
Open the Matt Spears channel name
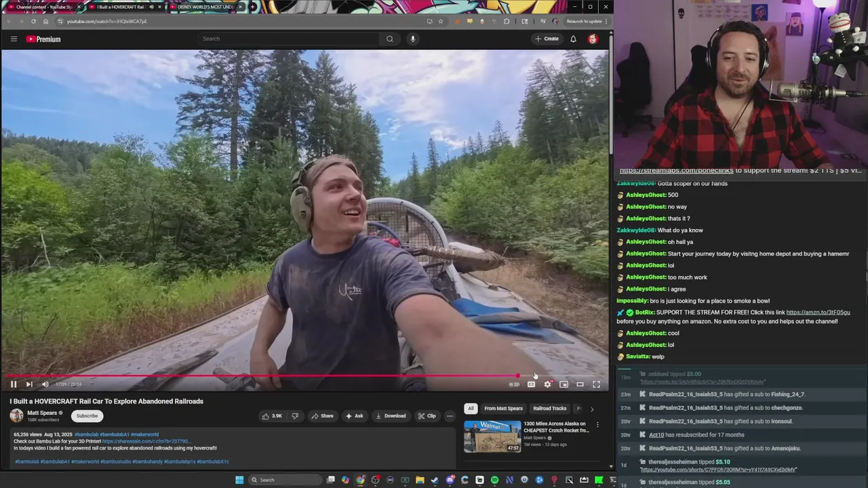[x=42, y=413]
